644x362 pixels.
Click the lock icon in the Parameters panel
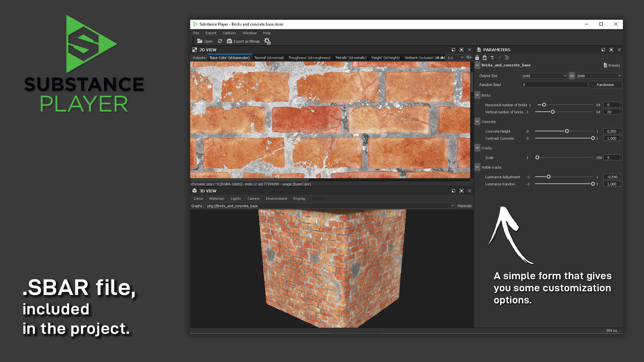point(477,57)
